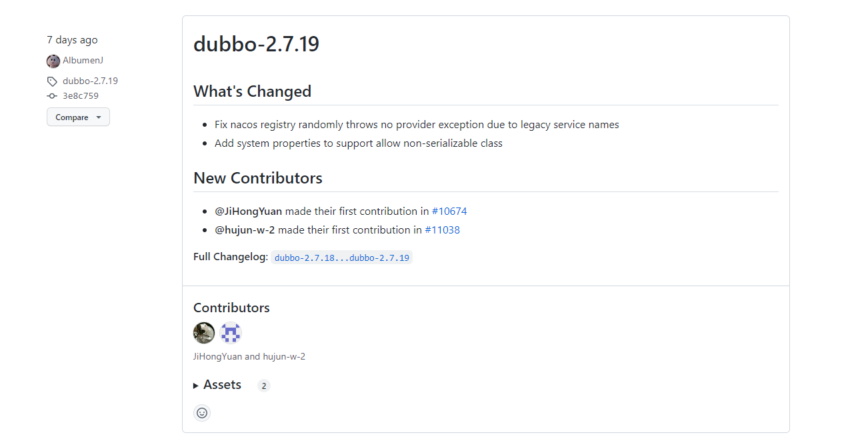The height and width of the screenshot is (447, 868).
Task: Click the Assets disclosure triangle
Action: (x=196, y=385)
